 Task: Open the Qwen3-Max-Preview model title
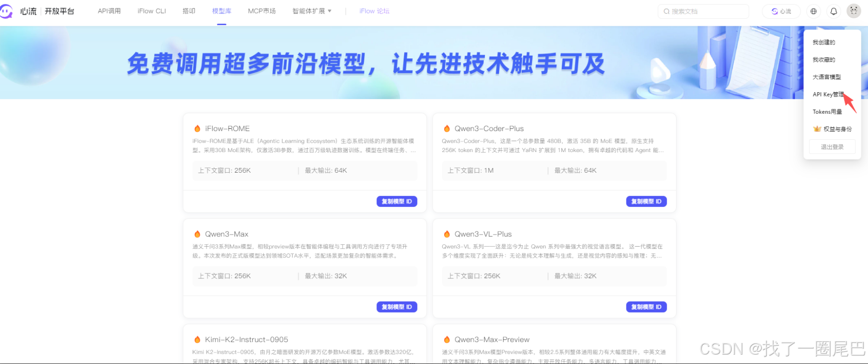pos(492,340)
